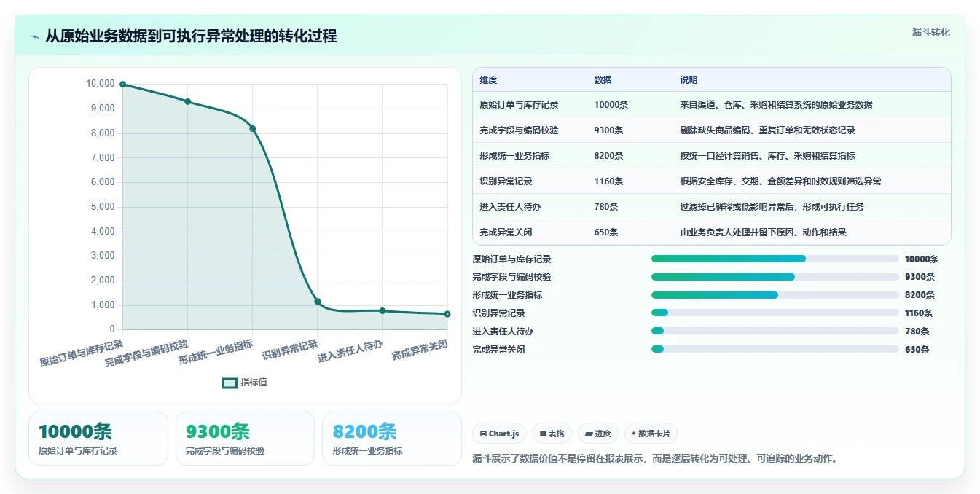Select table row 形成统一业务指标
Image resolution: width=980 pixels, height=494 pixels.
(712, 156)
